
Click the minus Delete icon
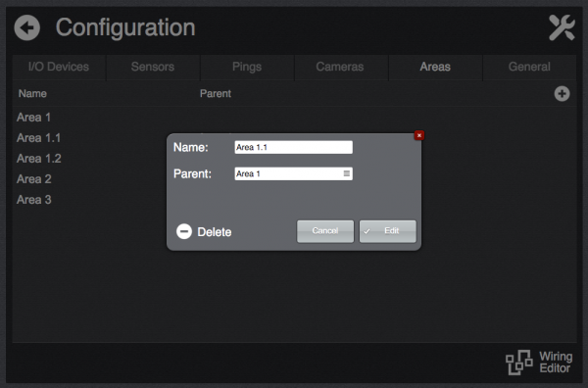coord(184,231)
